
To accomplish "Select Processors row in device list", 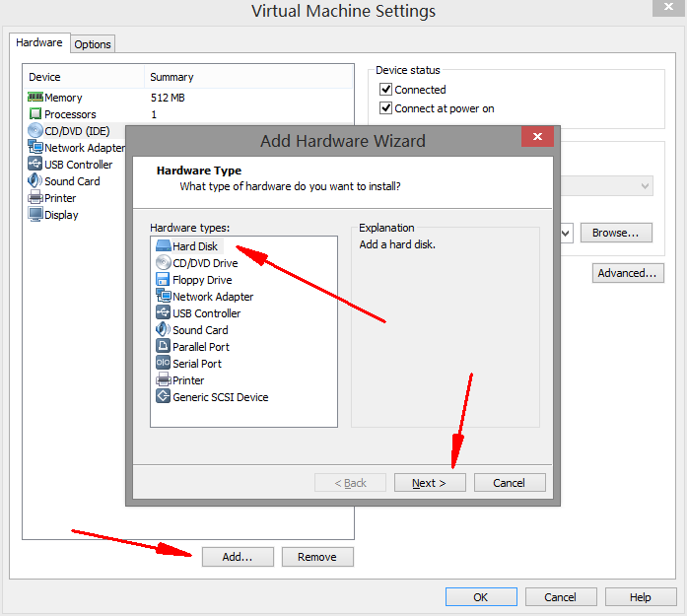I will [x=188, y=114].
